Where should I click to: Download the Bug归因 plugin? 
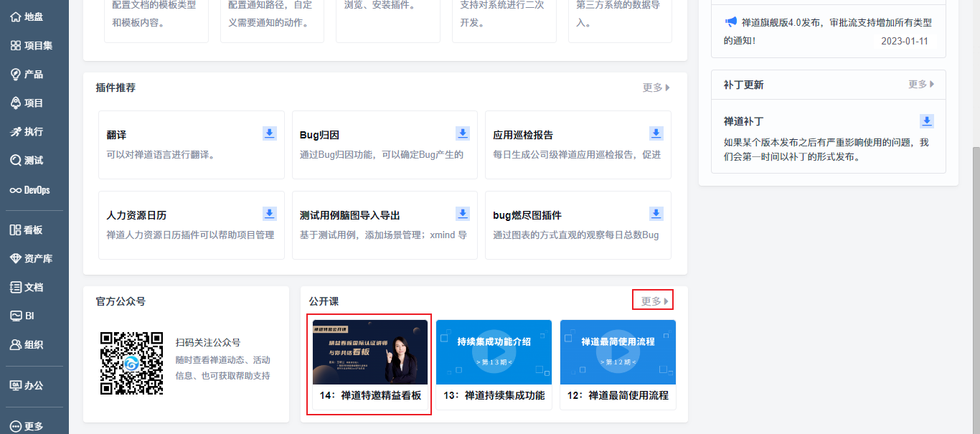[x=463, y=133]
